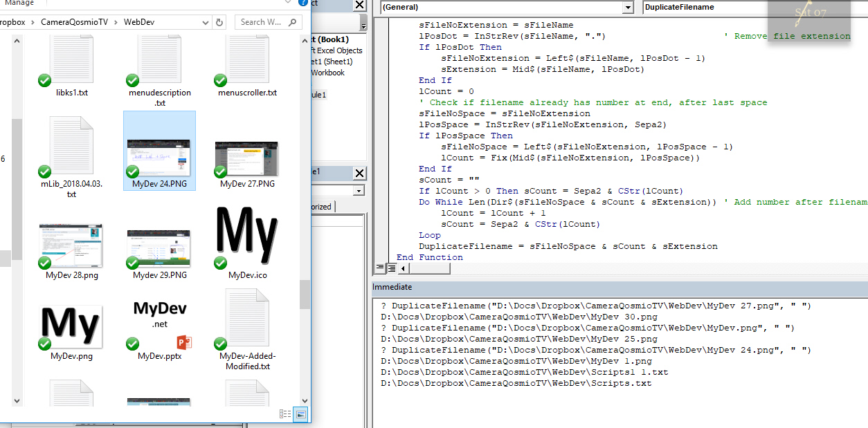The image size is (868, 428).
Task: Expand the address bar history dropdown
Action: click(x=206, y=22)
